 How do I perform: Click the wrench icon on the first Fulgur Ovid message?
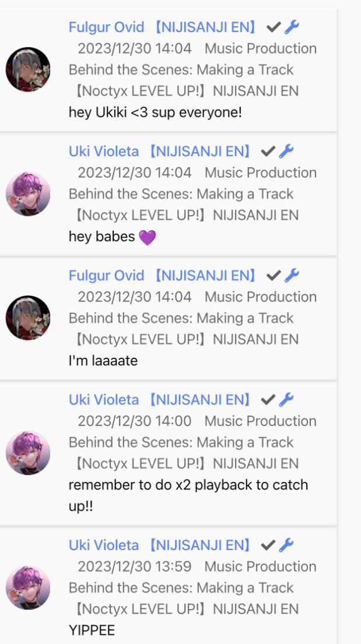292,27
